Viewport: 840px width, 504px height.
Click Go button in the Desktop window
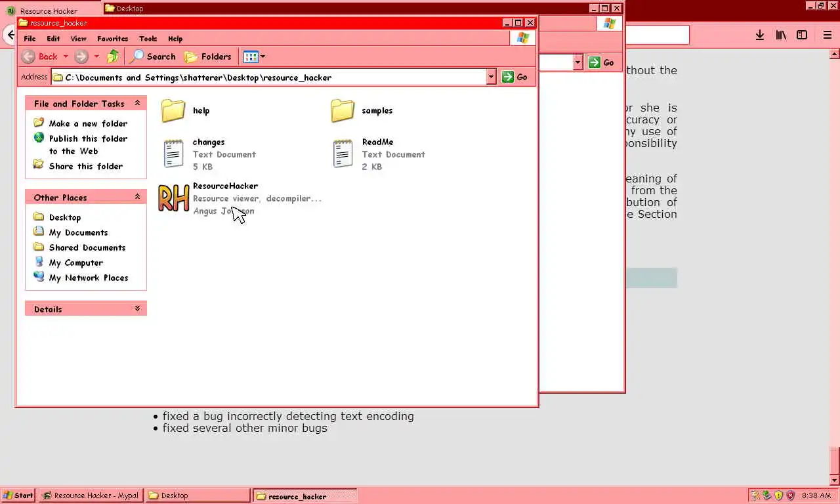(x=601, y=62)
